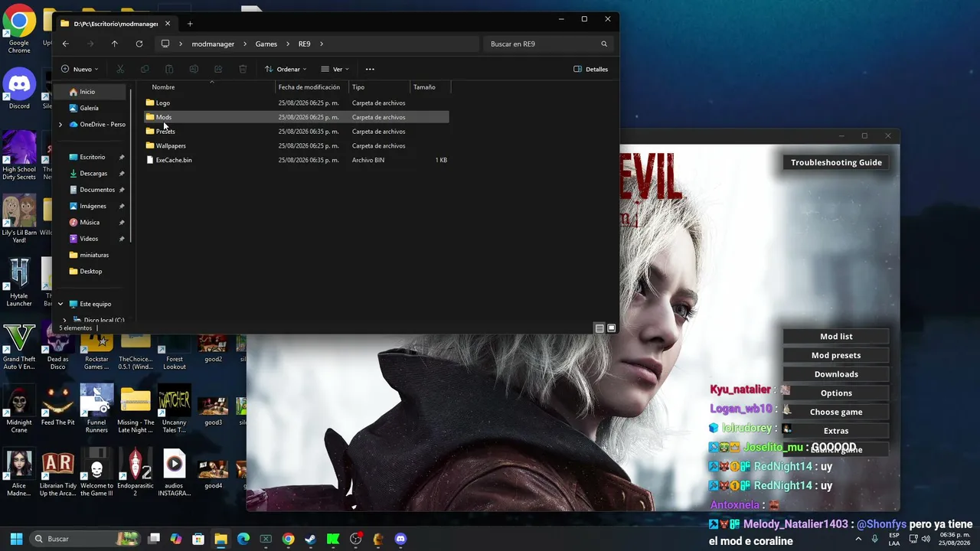Click the Copy icon in Explorer toolbar
Viewport: 980px width, 551px height.
(x=145, y=69)
